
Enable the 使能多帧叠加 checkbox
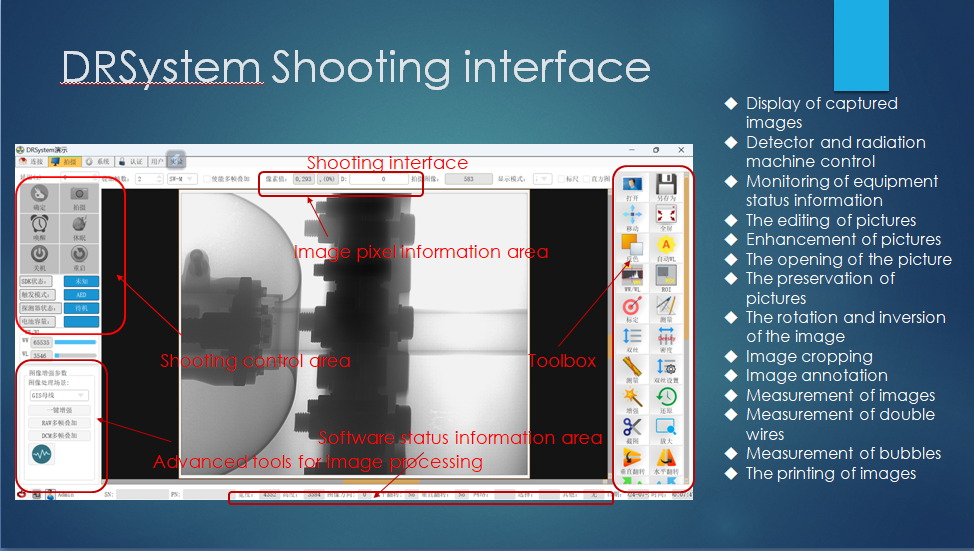[207, 179]
